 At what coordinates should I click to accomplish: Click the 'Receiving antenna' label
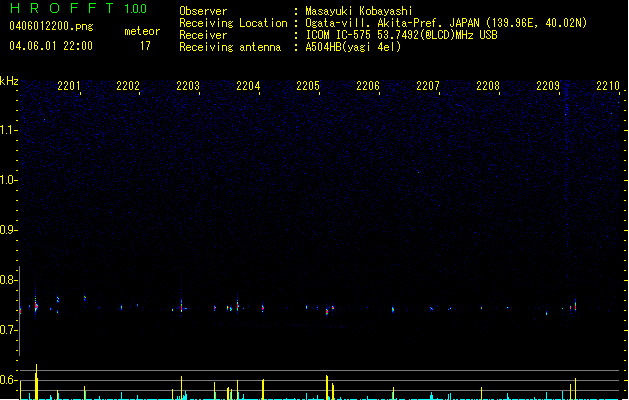click(230, 47)
